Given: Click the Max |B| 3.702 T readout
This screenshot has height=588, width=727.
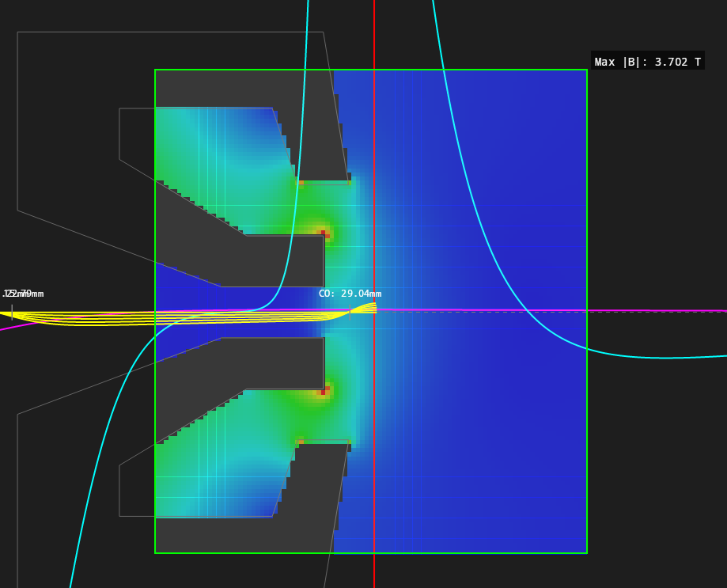Looking at the screenshot, I should click(647, 62).
